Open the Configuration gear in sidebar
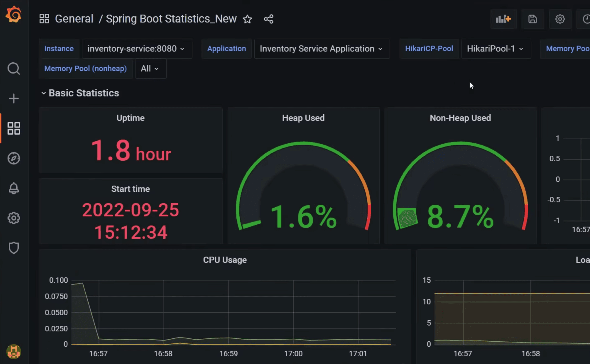The image size is (590, 364). [14, 218]
